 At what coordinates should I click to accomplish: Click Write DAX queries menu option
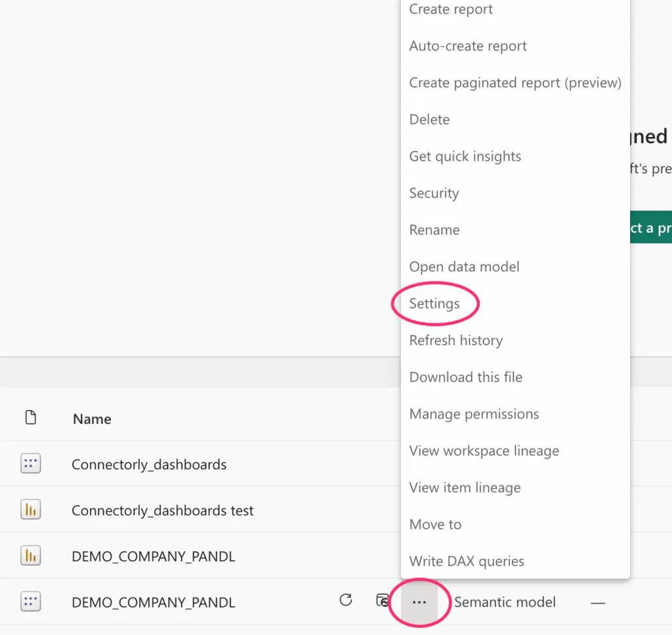(x=467, y=562)
